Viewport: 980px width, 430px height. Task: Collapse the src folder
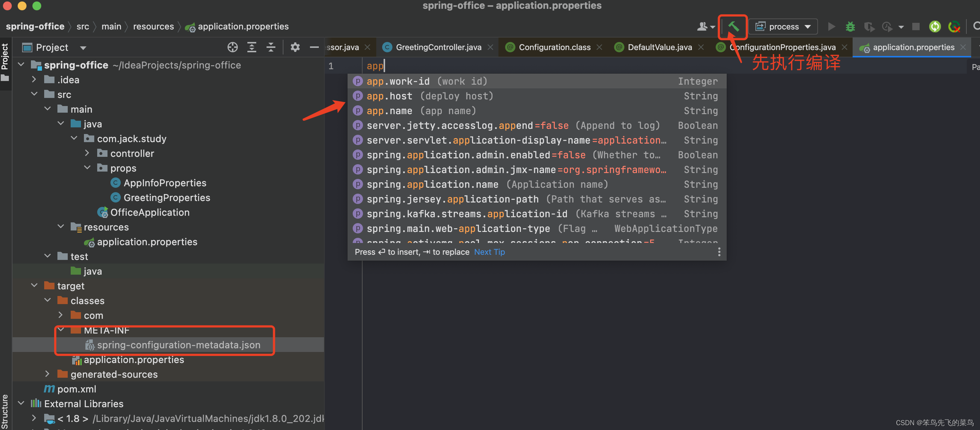point(34,94)
